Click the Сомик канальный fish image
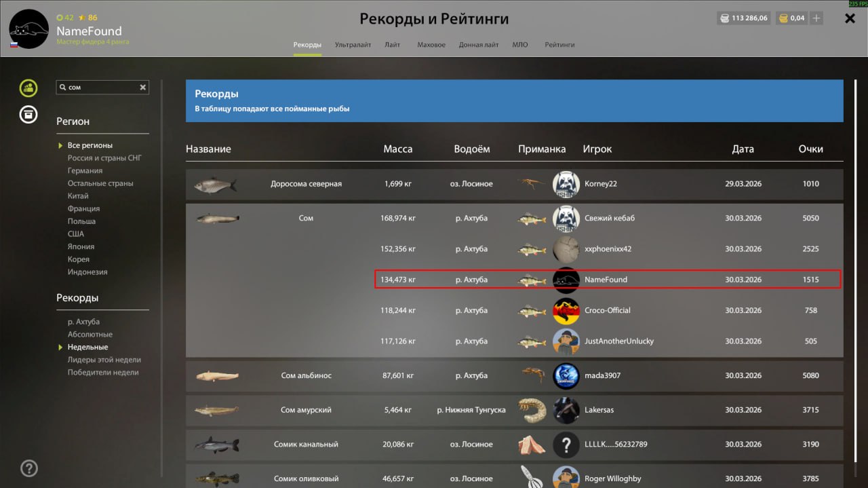 point(217,445)
